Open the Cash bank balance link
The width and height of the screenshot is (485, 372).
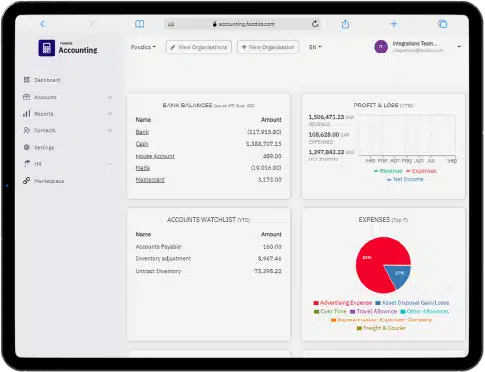pyautogui.click(x=142, y=144)
